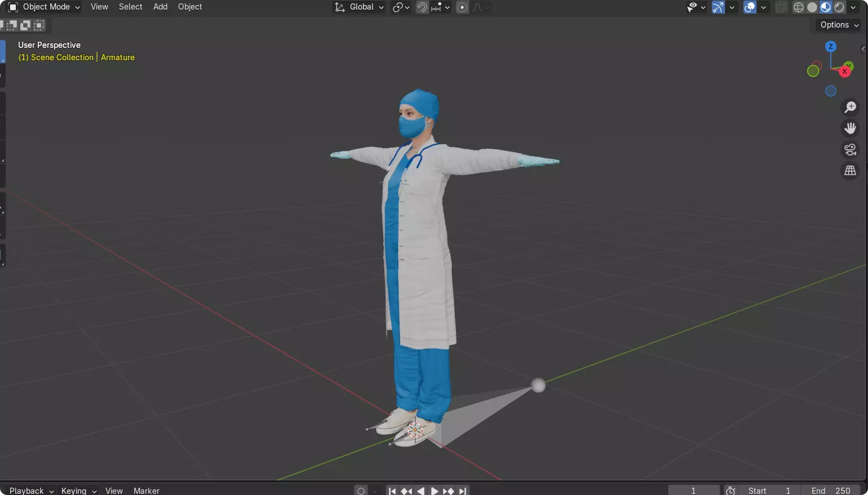
Task: Click the Start frame field
Action: 769,490
